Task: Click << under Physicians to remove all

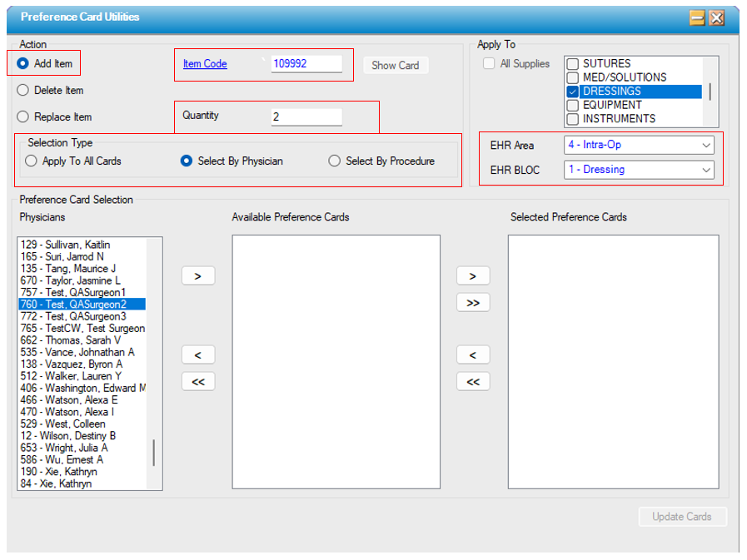Action: 198,382
